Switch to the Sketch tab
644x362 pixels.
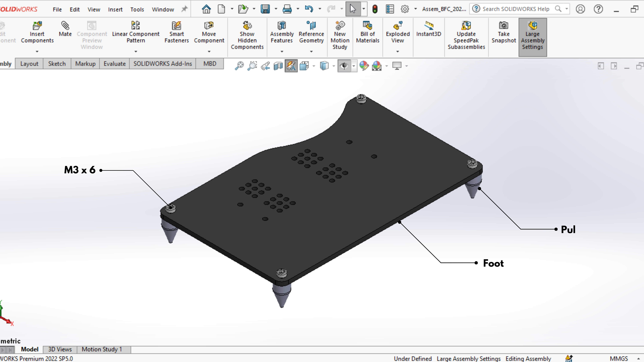[57, 64]
